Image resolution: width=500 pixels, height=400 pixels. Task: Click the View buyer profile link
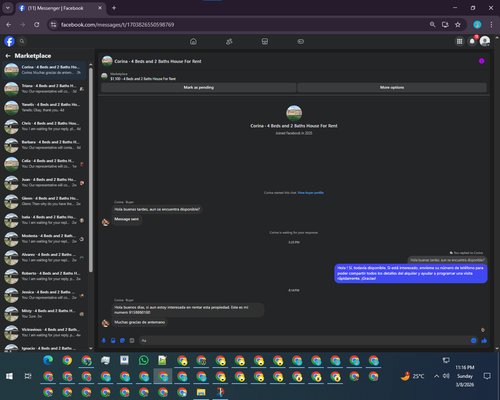(310, 193)
